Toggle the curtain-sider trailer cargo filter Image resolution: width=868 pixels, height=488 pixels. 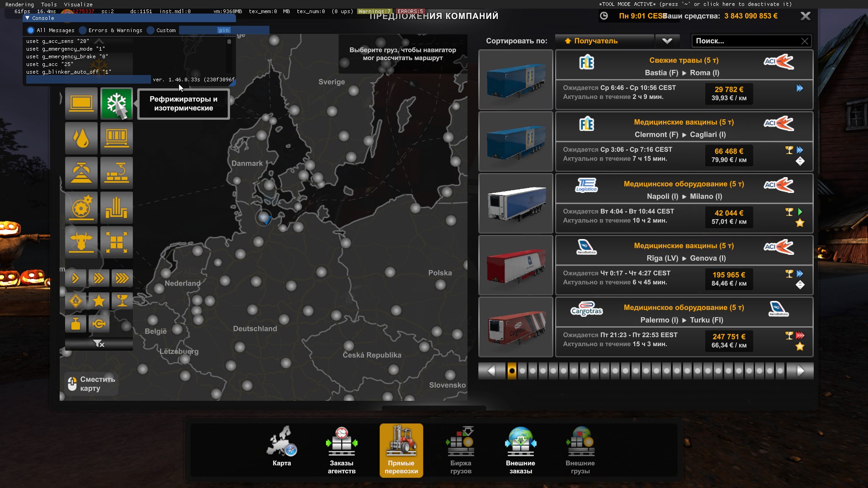[81, 103]
